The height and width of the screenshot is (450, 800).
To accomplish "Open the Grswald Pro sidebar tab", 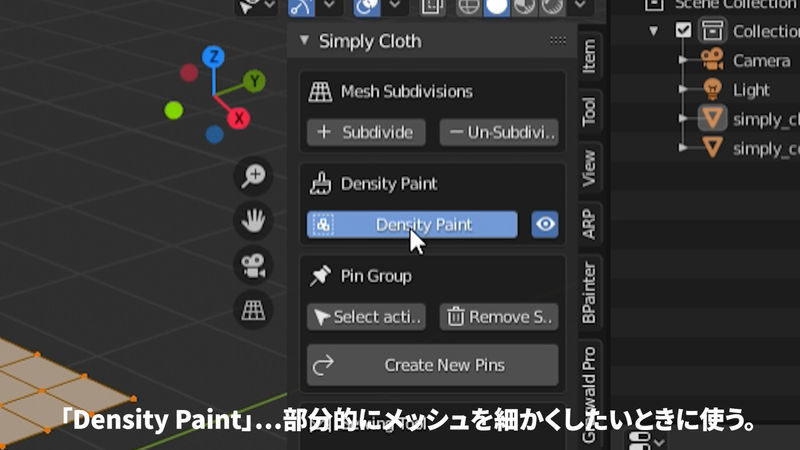I will click(x=589, y=393).
